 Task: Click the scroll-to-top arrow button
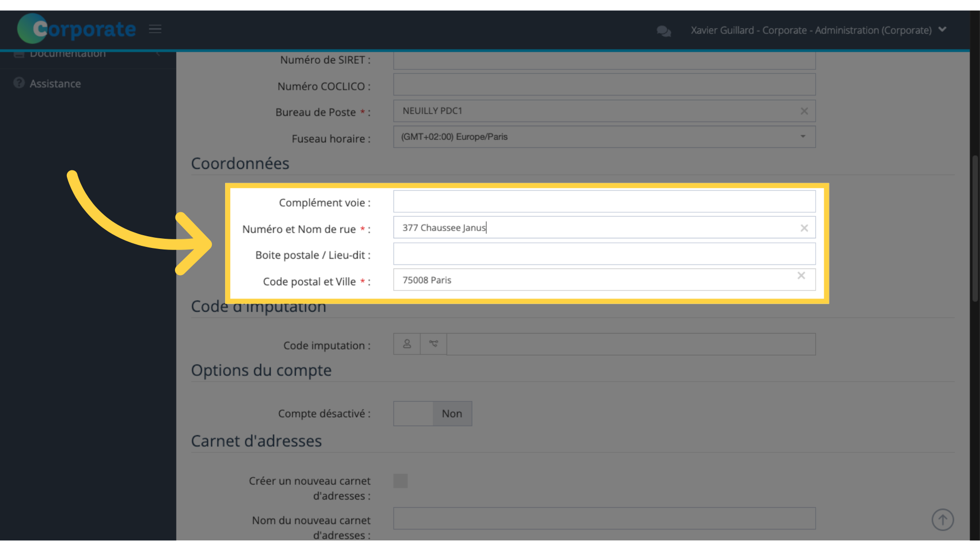tap(942, 520)
